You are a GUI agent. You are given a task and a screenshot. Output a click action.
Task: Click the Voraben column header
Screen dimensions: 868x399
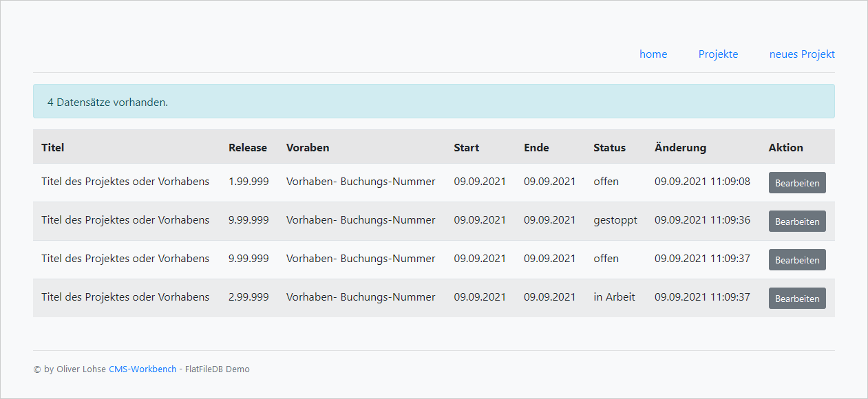coord(308,147)
